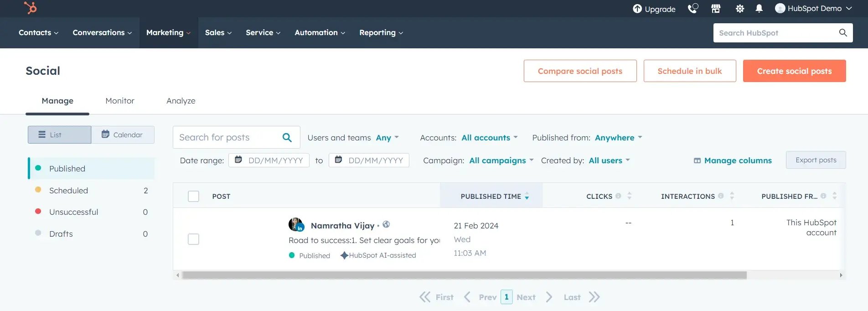Click Create social posts button
Image resolution: width=868 pixels, height=311 pixels.
pos(795,71)
